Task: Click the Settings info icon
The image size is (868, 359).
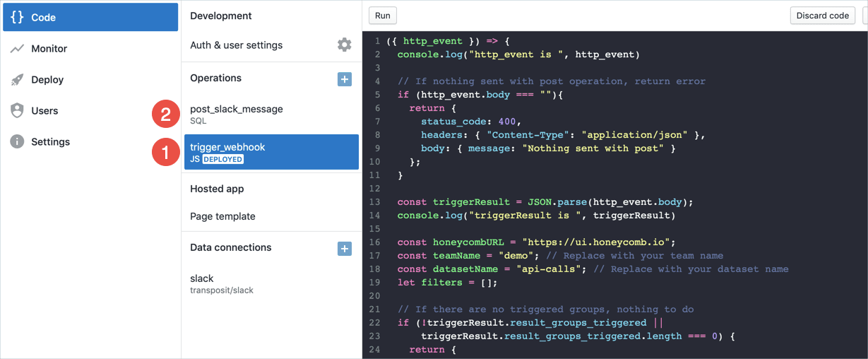Action: point(17,142)
